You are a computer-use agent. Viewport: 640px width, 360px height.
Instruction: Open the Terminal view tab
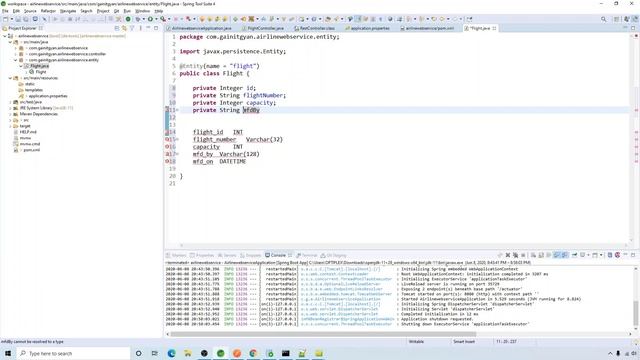pos(307,255)
